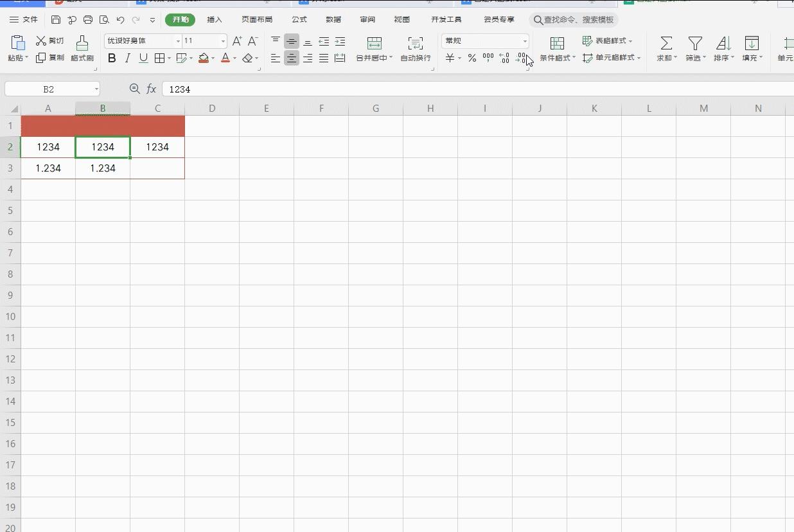Viewport: 794px width, 532px height.
Task: Redo the last undone action
Action: pos(136,20)
